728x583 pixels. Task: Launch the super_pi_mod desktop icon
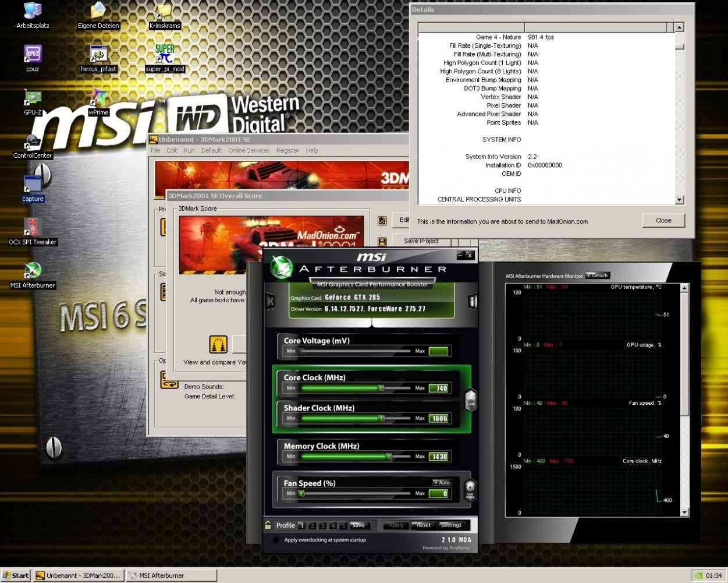click(x=164, y=54)
